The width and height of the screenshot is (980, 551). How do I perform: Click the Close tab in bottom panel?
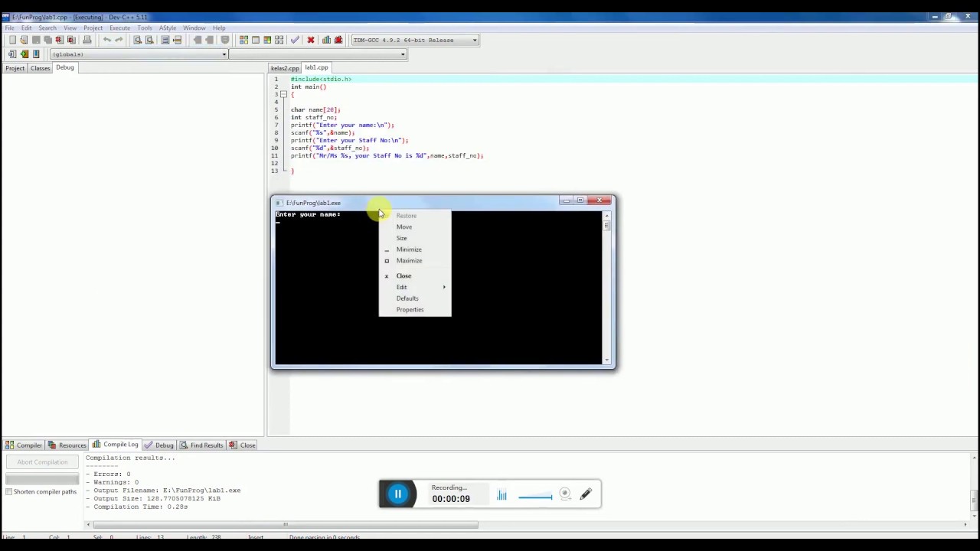point(243,445)
